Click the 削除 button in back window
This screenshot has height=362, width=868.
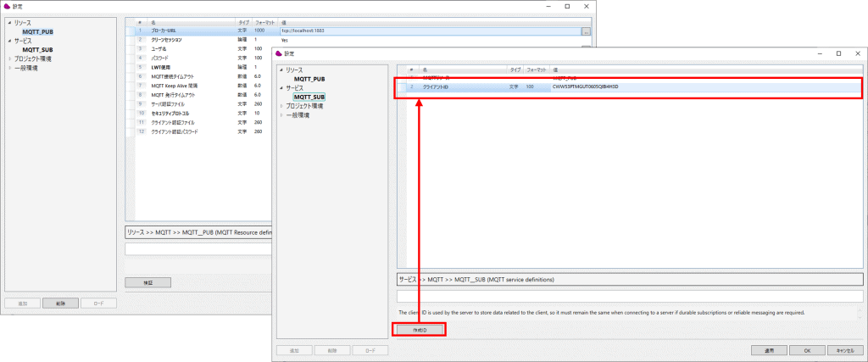(x=62, y=303)
